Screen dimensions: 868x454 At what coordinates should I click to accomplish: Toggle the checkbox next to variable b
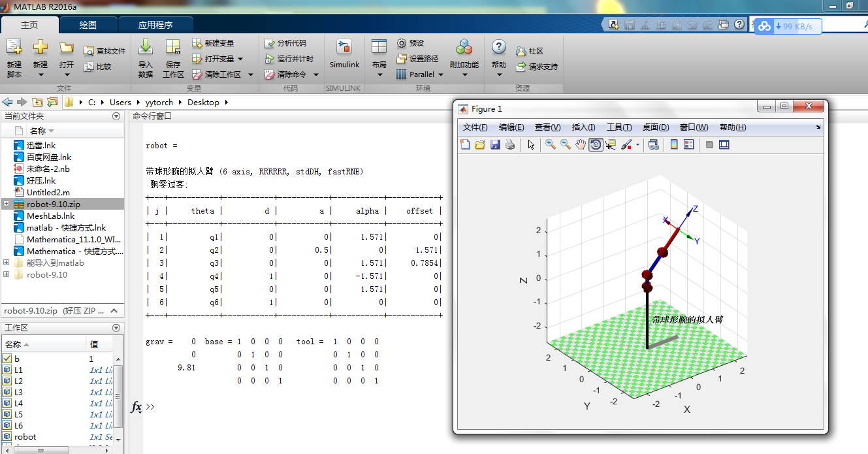pos(6,359)
